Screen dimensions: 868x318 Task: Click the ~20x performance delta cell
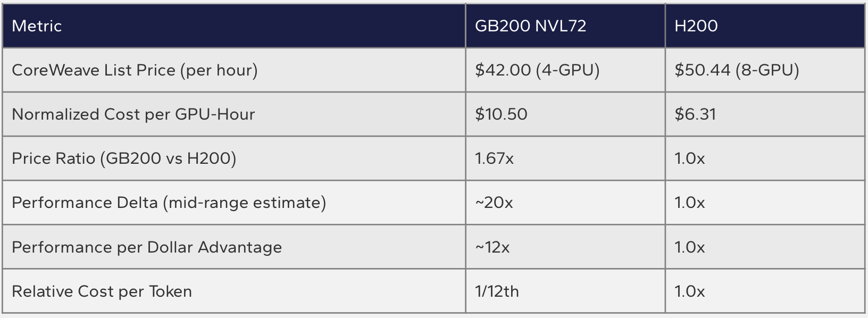click(x=494, y=203)
